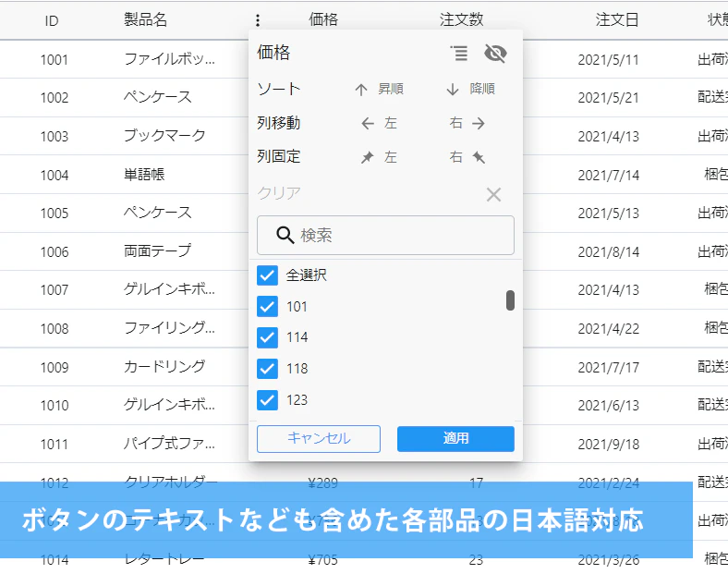Image resolution: width=728 pixels, height=574 pixels.
Task: Select the 両面テープ product cell
Action: coord(157,251)
